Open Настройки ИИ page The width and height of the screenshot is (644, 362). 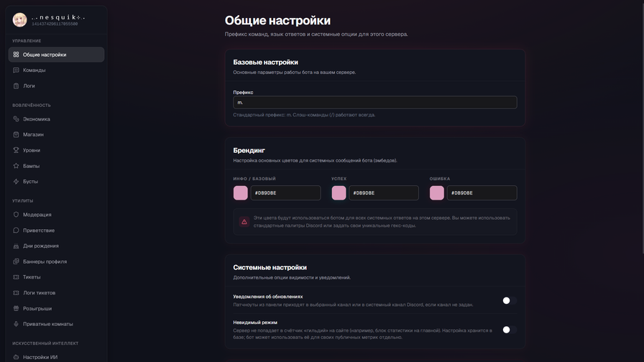pyautogui.click(x=40, y=357)
